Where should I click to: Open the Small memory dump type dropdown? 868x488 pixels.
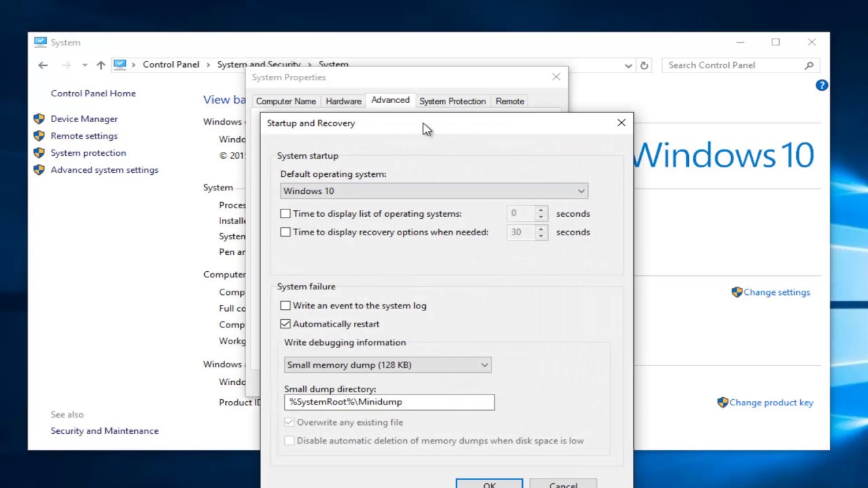388,365
